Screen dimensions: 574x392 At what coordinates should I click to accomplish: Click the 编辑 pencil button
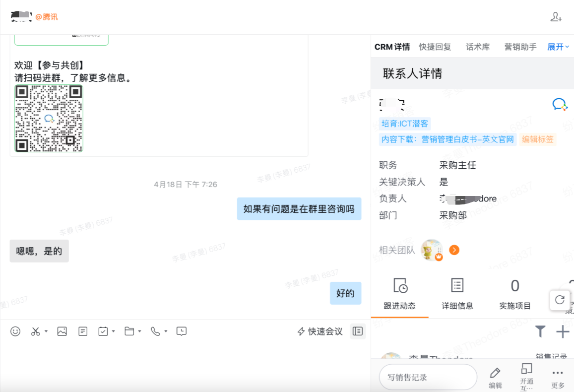pos(495,378)
